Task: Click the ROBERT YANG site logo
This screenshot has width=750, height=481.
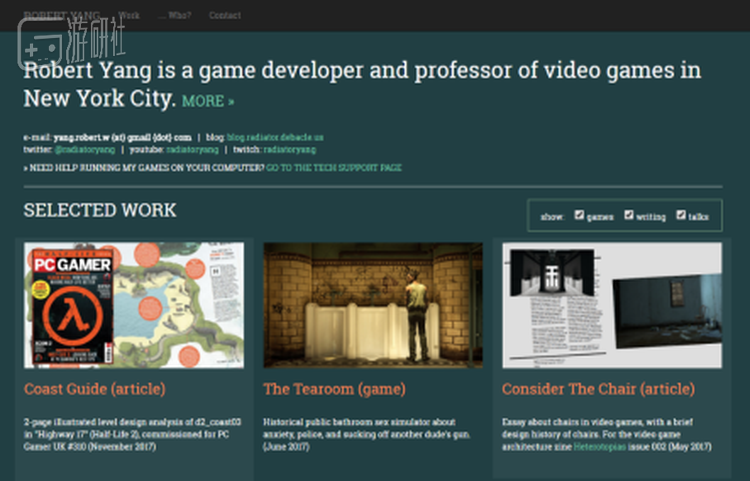Action: tap(59, 15)
